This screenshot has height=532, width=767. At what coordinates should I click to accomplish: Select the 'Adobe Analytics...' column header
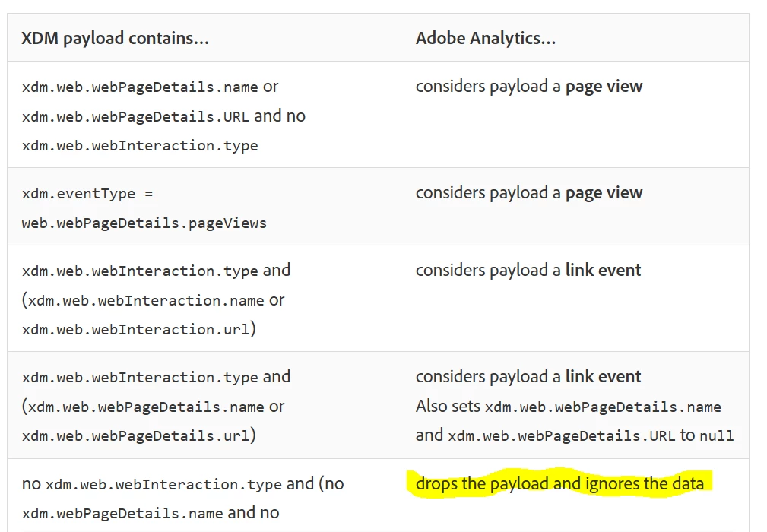[x=486, y=38]
